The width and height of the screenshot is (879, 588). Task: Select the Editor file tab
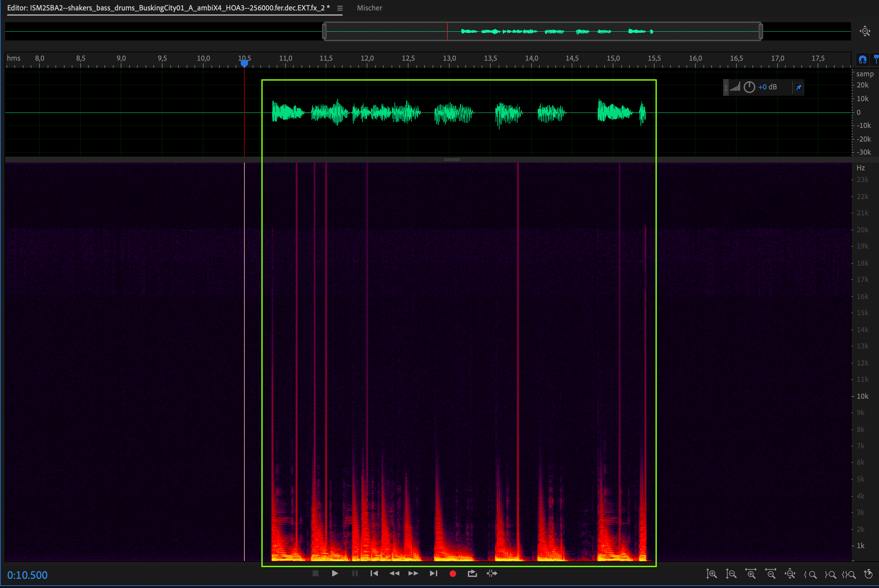coord(168,8)
